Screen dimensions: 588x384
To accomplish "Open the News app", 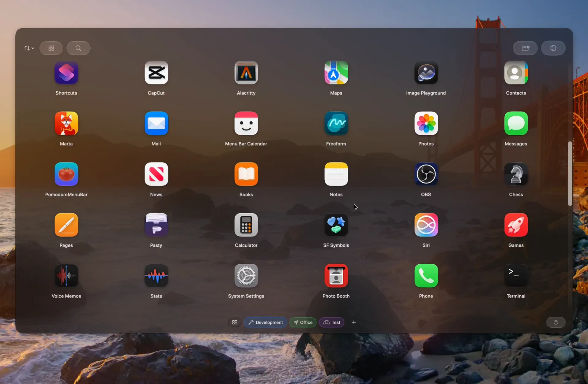I will [156, 174].
